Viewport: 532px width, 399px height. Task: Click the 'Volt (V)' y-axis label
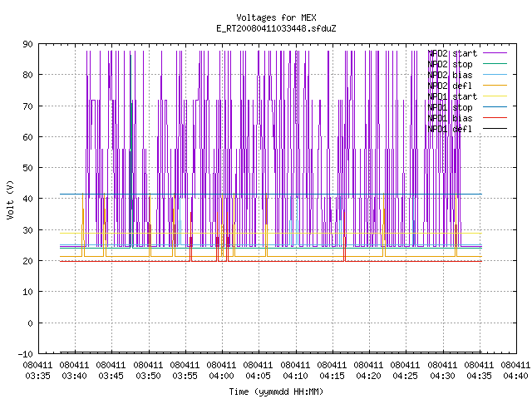coord(10,199)
